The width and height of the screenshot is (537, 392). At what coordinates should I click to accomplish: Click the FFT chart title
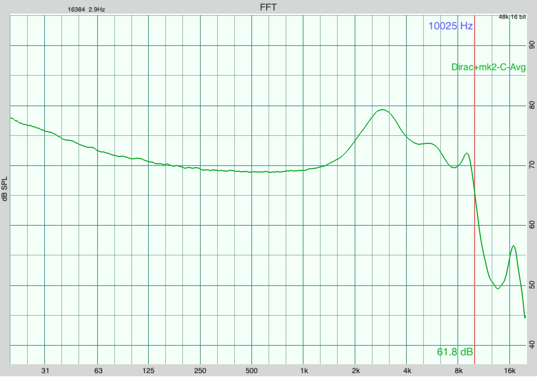click(x=268, y=7)
